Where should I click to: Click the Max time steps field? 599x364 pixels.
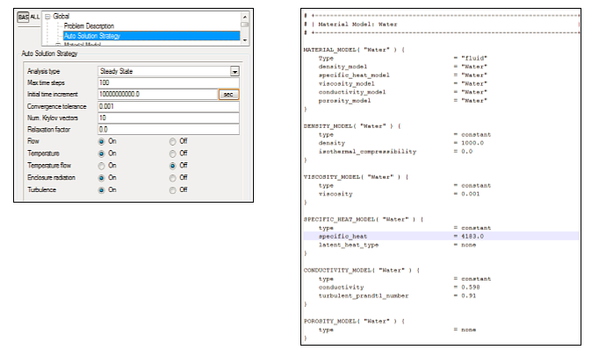(169, 82)
